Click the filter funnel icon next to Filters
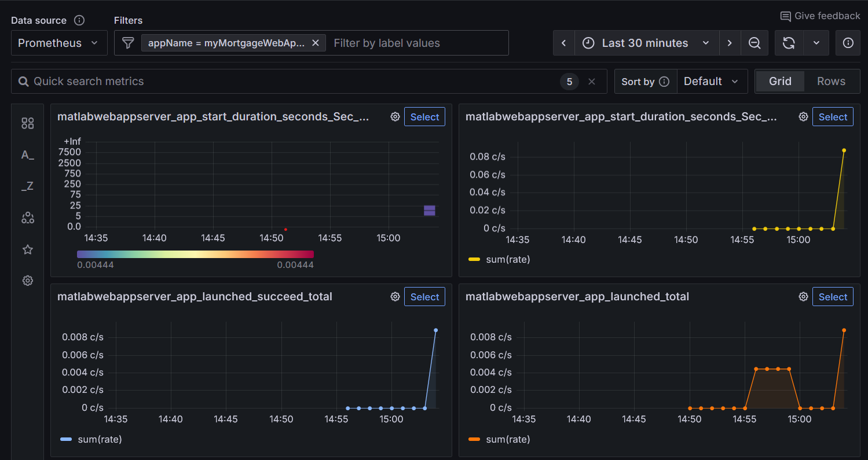The image size is (868, 460). point(127,42)
